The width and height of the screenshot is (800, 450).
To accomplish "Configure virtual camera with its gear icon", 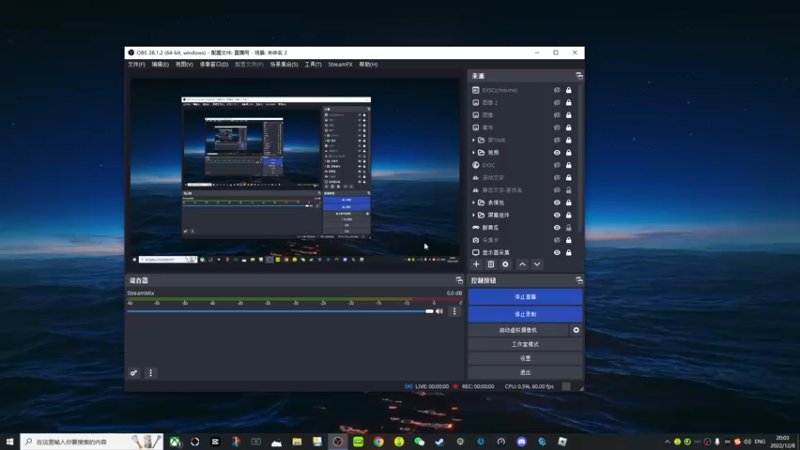I will [576, 330].
